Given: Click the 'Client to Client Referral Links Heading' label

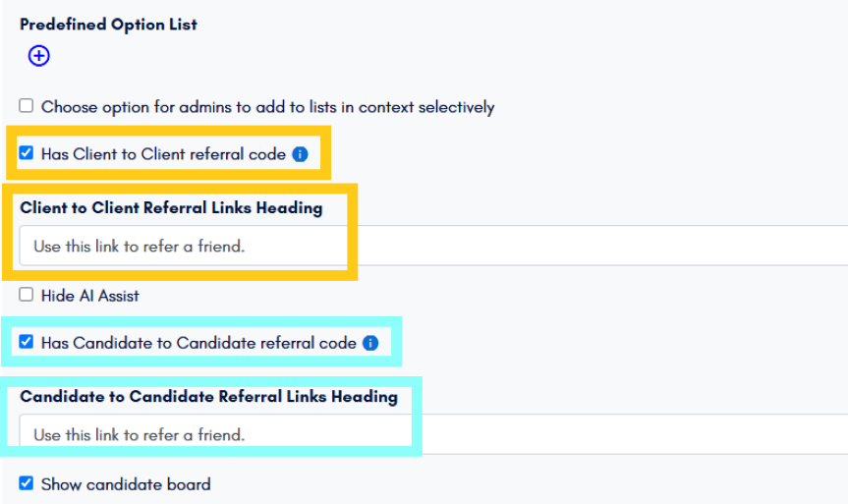Looking at the screenshot, I should point(171,207).
